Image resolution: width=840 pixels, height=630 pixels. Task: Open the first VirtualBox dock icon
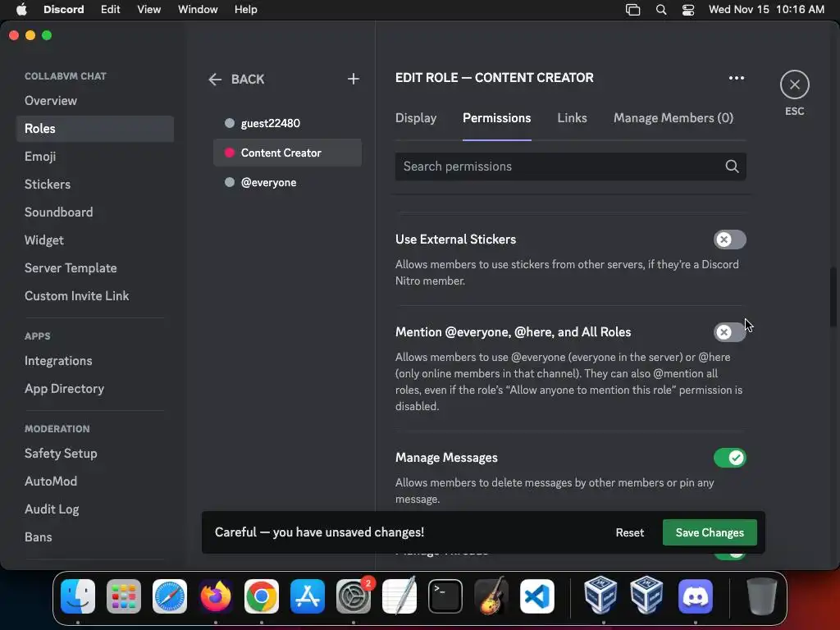pos(600,596)
